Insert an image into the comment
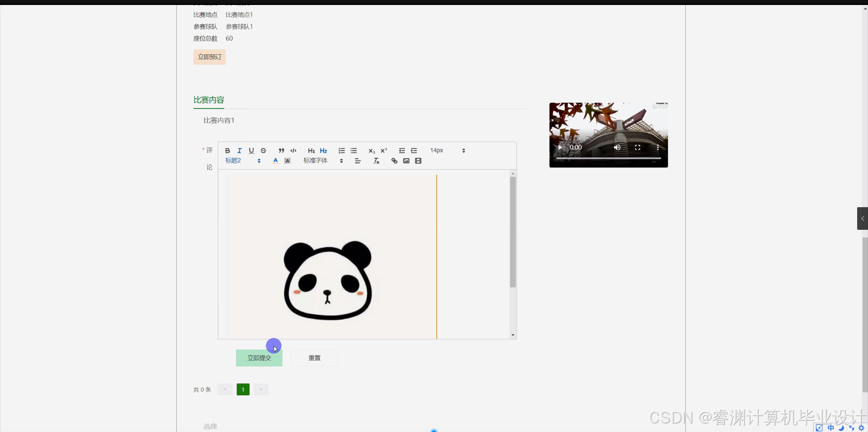 [x=406, y=161]
